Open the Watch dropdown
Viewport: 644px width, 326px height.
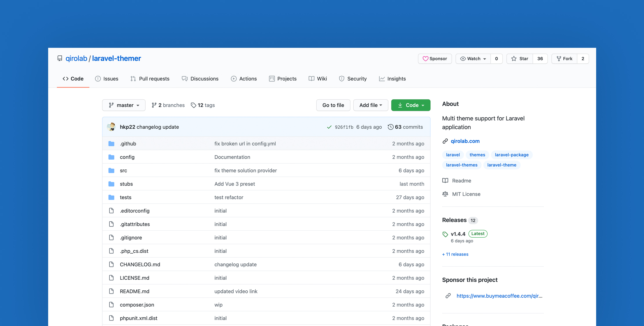pos(473,59)
